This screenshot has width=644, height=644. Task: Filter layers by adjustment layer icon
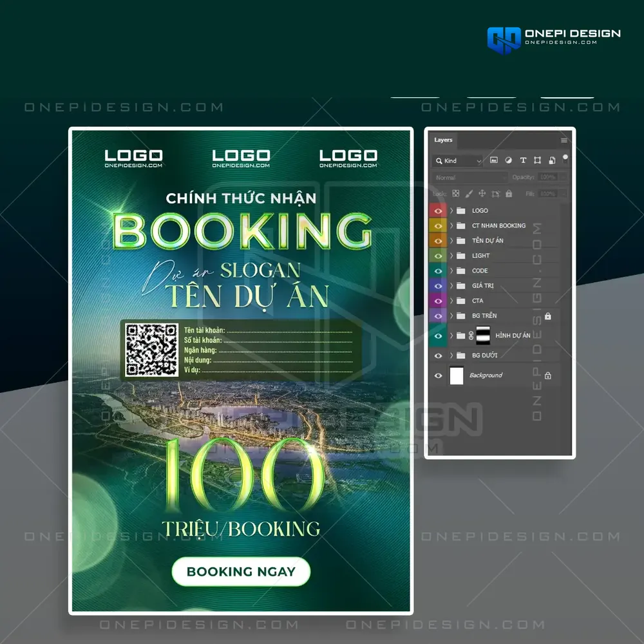(509, 160)
